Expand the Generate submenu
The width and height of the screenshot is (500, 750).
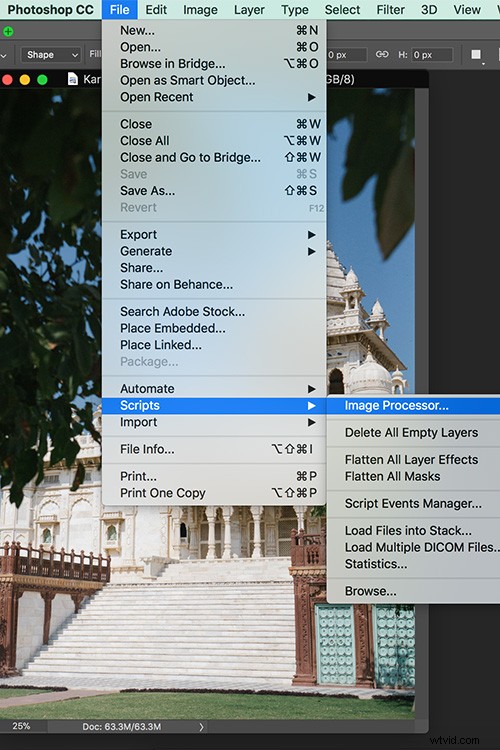(214, 251)
